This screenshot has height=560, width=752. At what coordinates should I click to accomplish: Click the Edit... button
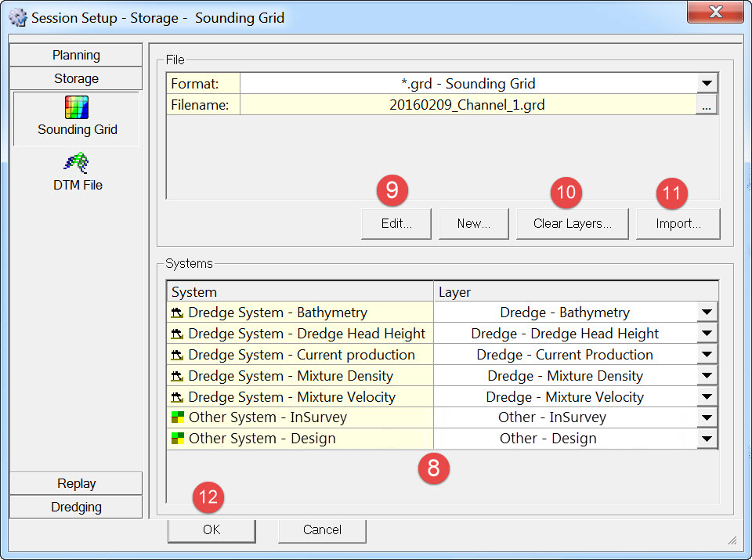coord(396,223)
